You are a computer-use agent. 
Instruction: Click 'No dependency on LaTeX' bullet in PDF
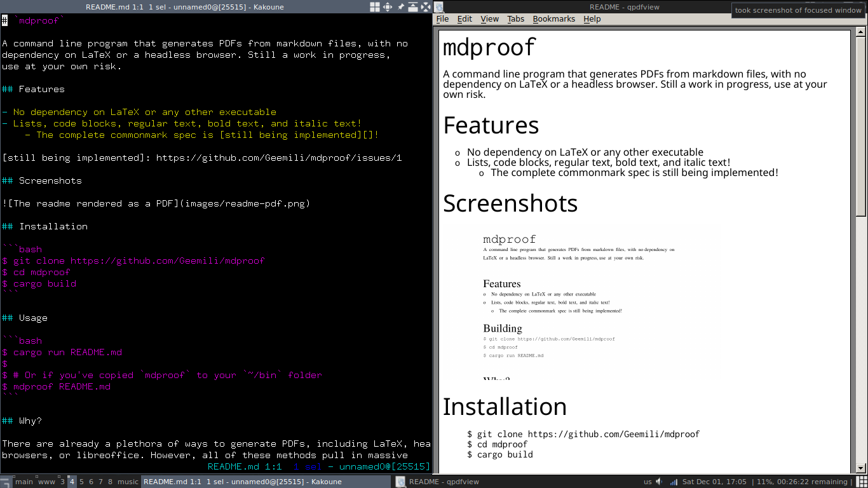point(585,152)
